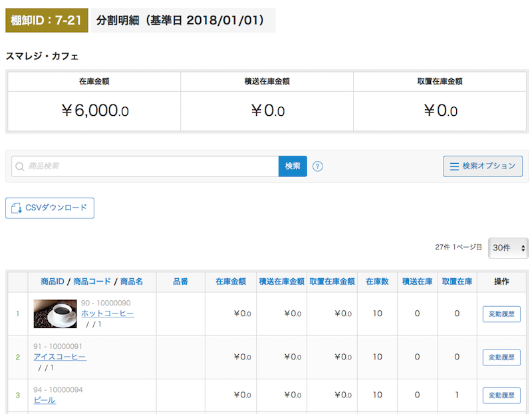This screenshot has width=532, height=414.
Task: Open the アイスコーヒー product link
Action: (60, 357)
